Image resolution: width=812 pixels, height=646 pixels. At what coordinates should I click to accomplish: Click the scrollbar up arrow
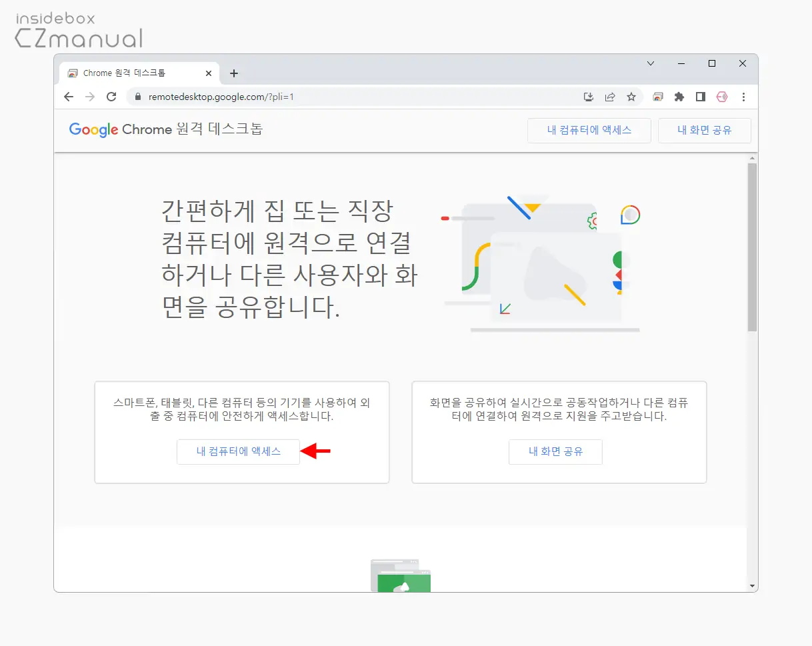[x=753, y=158]
